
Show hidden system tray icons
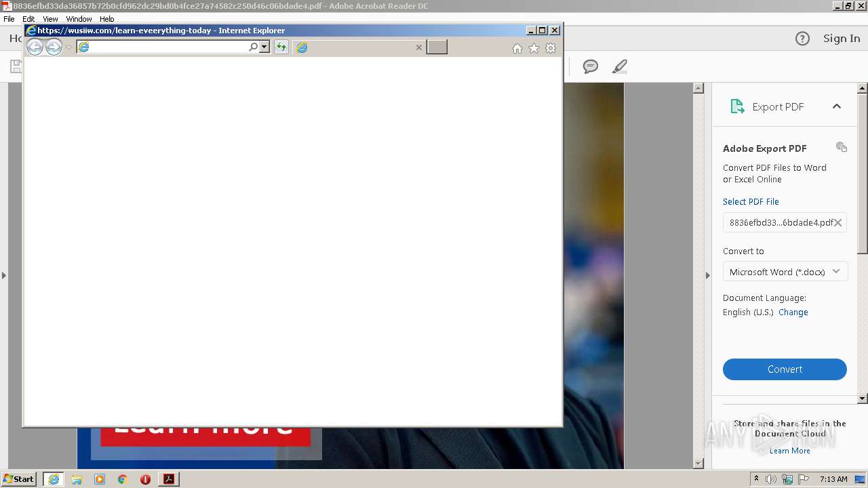click(x=757, y=479)
